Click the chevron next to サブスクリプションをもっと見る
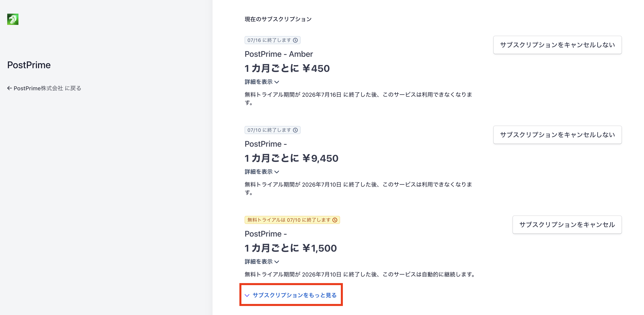Viewport: 644px width, 315px height. pyautogui.click(x=247, y=296)
